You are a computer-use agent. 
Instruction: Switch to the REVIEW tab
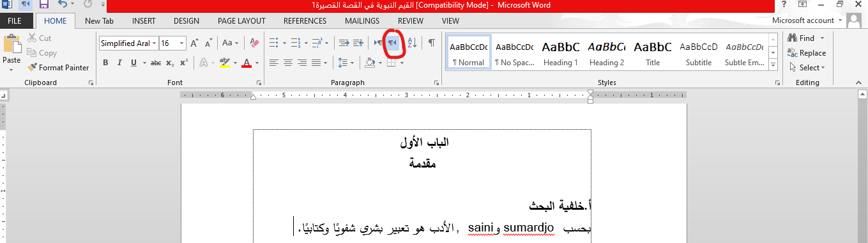[411, 20]
